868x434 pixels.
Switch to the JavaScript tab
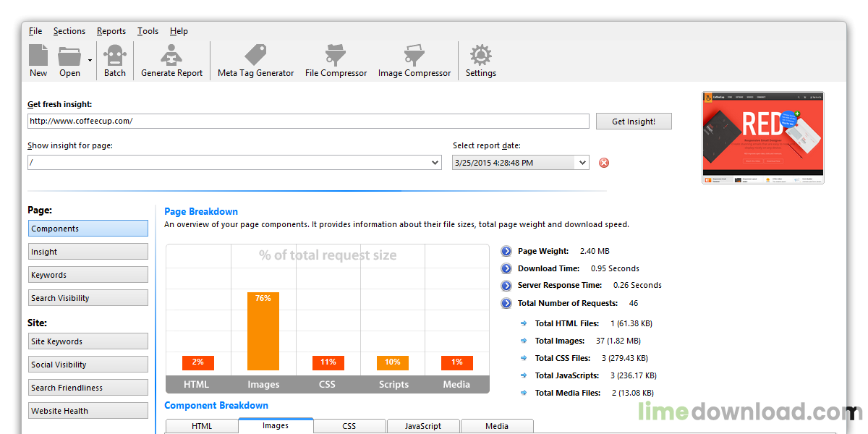[x=423, y=426]
